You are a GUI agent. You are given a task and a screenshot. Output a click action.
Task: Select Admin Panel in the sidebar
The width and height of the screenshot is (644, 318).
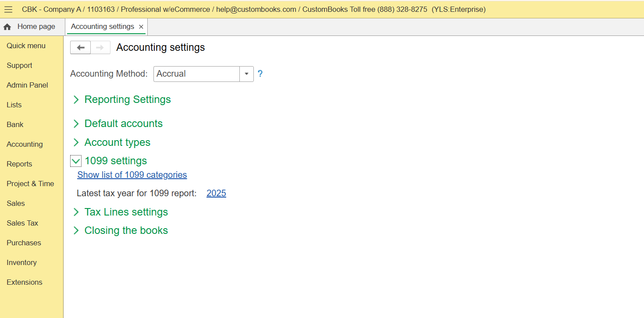coord(27,85)
